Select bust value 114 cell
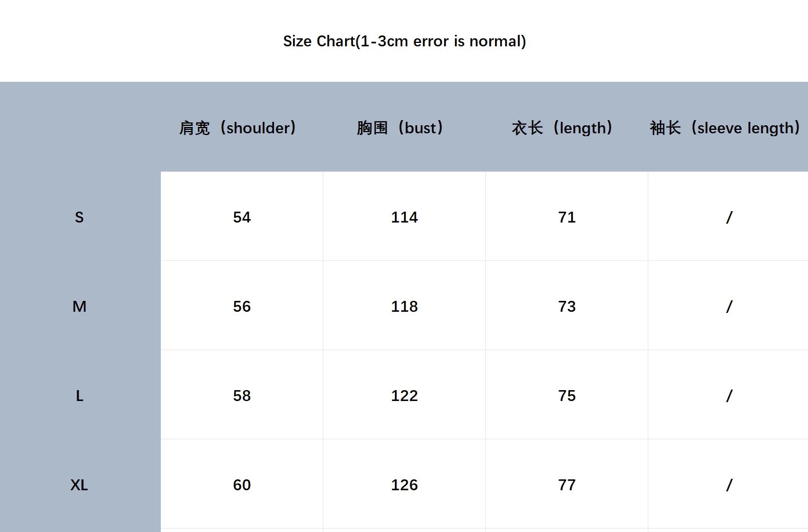The height and width of the screenshot is (532, 808). (404, 217)
